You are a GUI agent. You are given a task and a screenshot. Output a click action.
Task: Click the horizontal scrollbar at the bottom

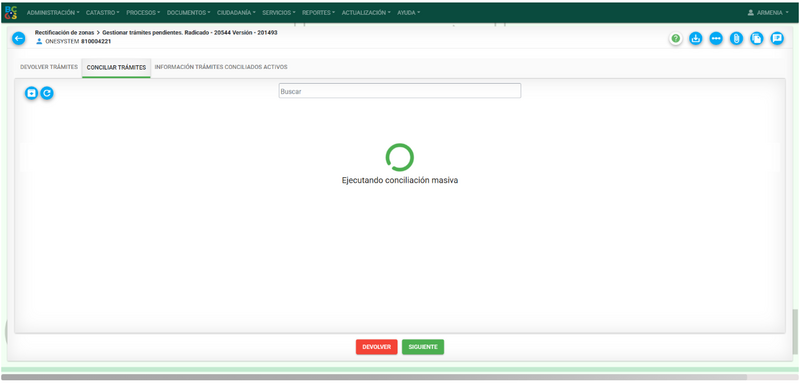[x=374, y=377]
